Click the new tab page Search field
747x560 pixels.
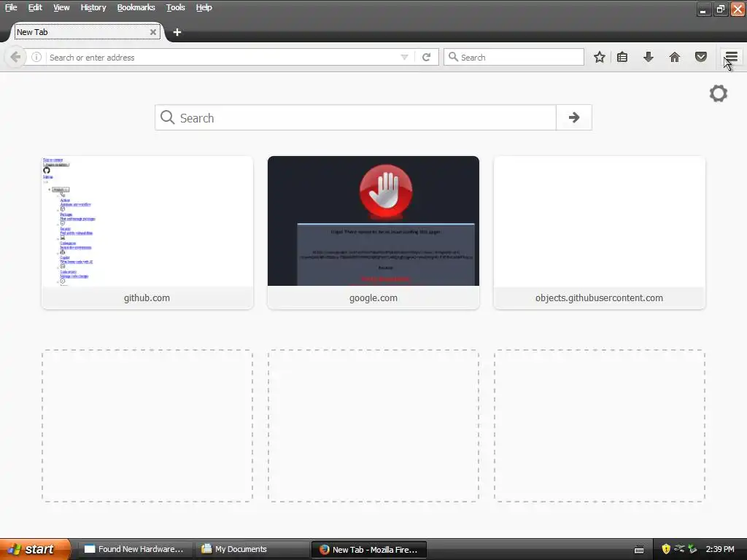coord(355,117)
